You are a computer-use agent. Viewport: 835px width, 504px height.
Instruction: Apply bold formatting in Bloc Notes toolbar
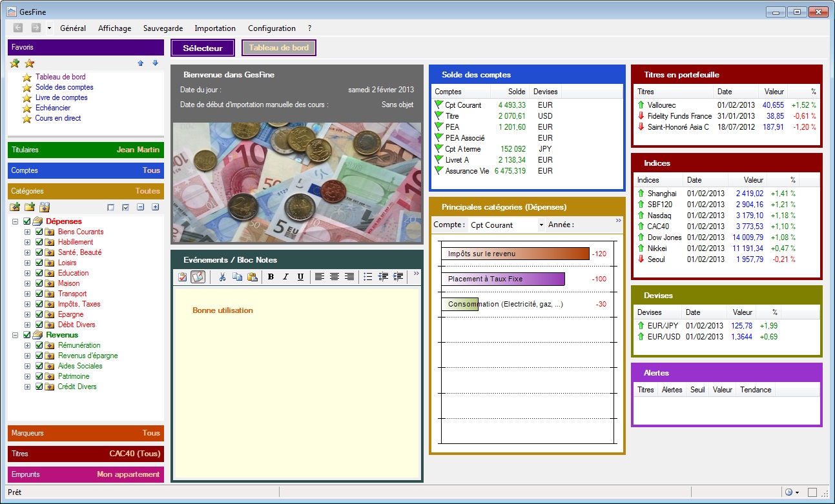[x=271, y=277]
